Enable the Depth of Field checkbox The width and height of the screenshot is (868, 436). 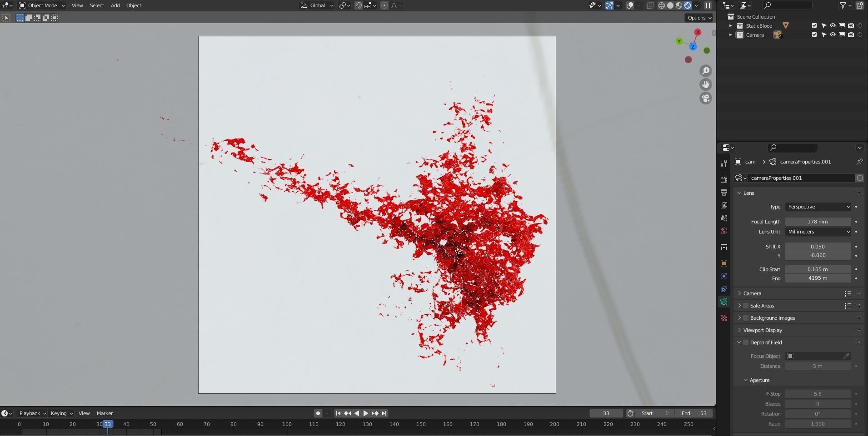coord(745,342)
